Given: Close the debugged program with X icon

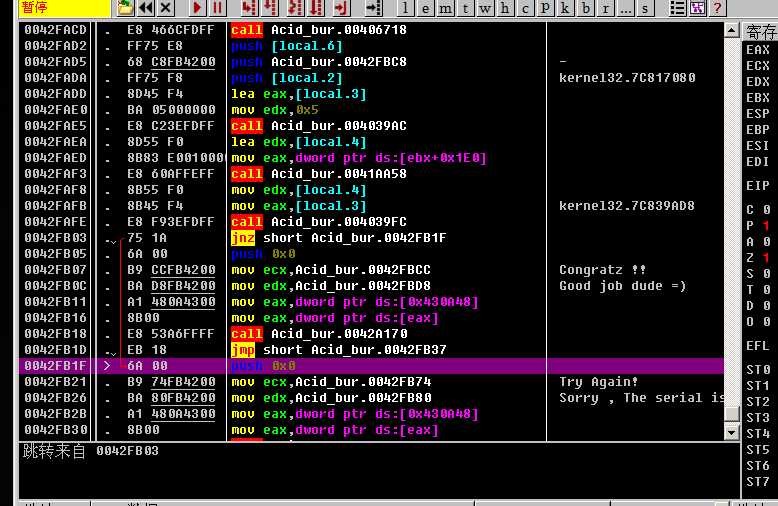Looking at the screenshot, I should 166,7.
